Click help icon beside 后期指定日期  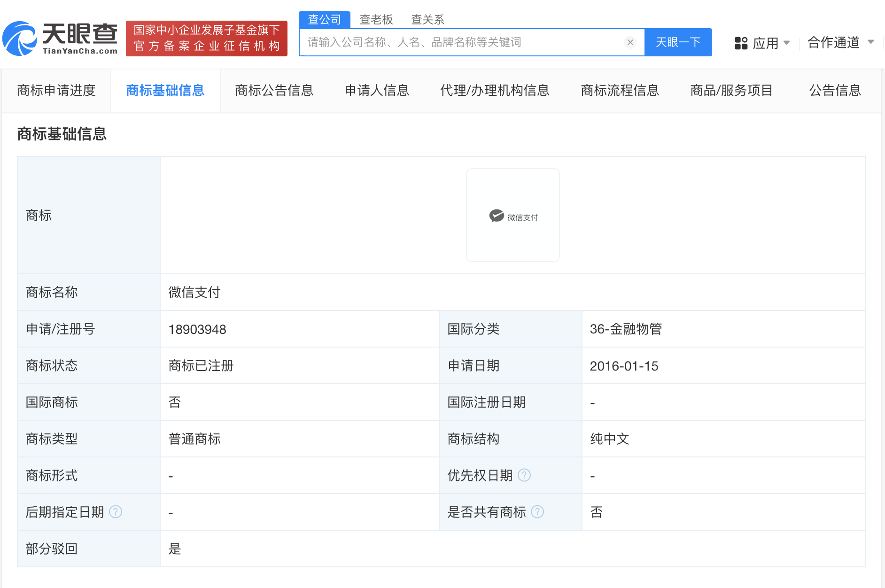116,512
